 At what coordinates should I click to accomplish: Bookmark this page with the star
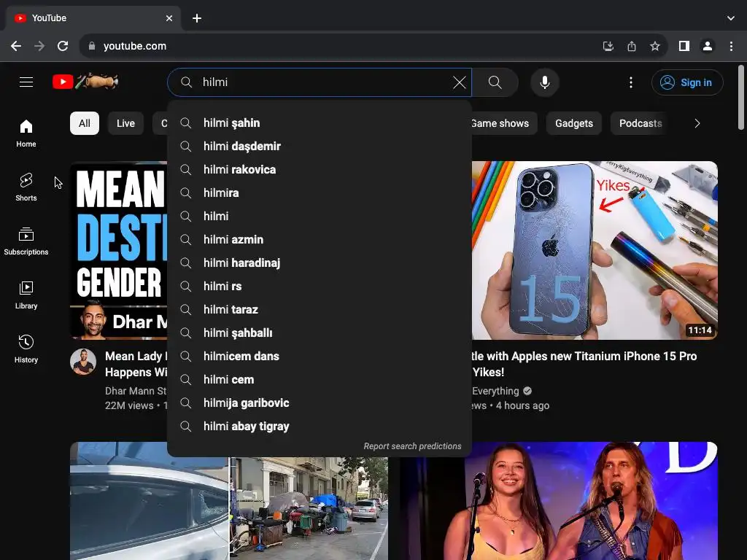655,46
